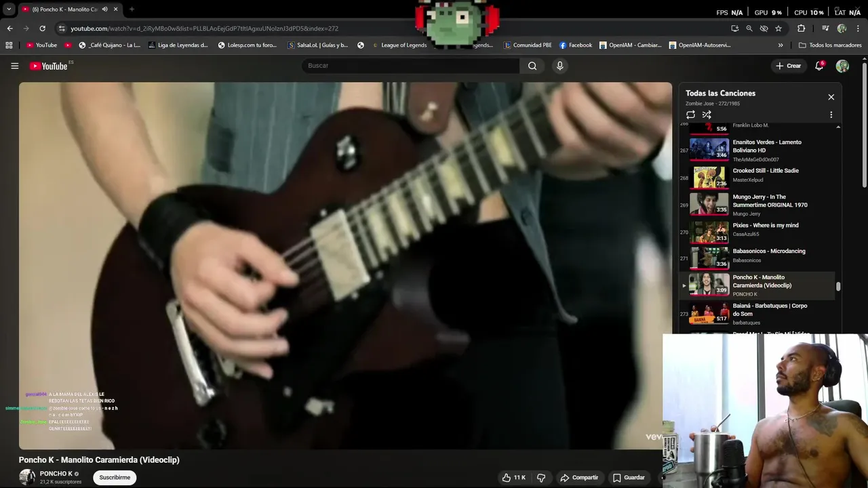Open YouTube bookmark
The height and width of the screenshot is (488, 868).
[x=41, y=45]
